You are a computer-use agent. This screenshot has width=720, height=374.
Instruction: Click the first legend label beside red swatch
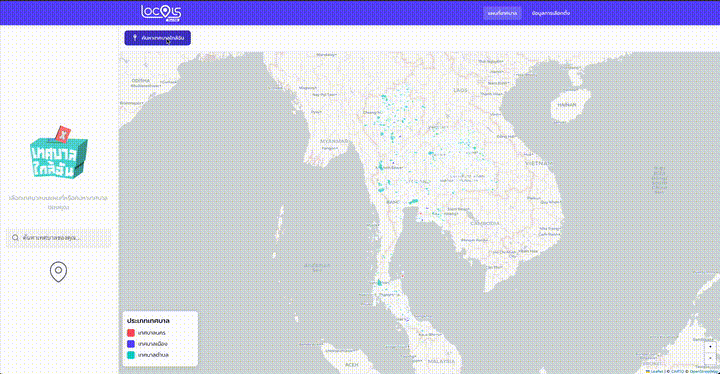(152, 333)
